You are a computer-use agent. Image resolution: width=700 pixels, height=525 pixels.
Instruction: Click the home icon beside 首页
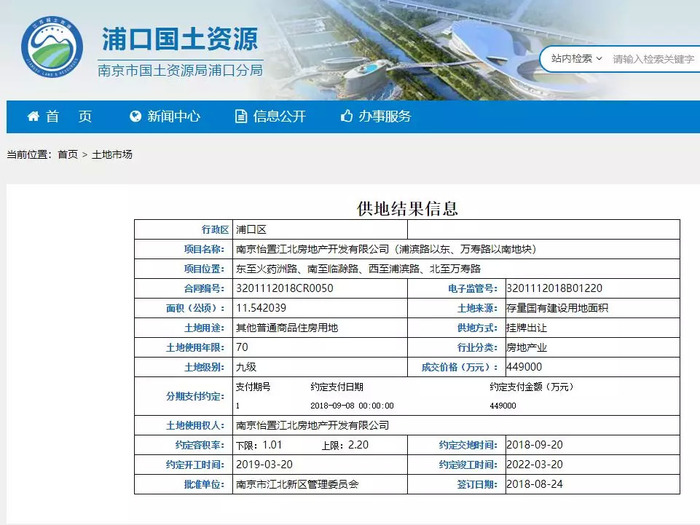(33, 117)
